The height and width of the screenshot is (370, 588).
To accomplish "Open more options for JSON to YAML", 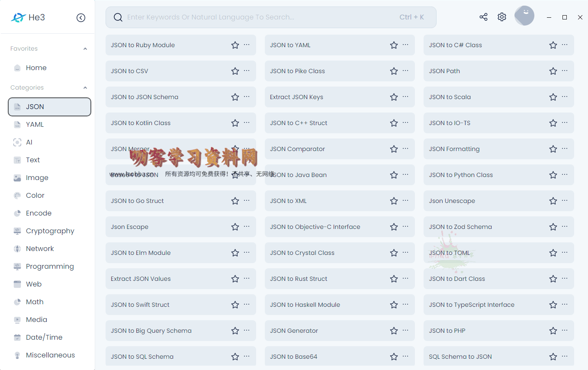I will click(405, 45).
